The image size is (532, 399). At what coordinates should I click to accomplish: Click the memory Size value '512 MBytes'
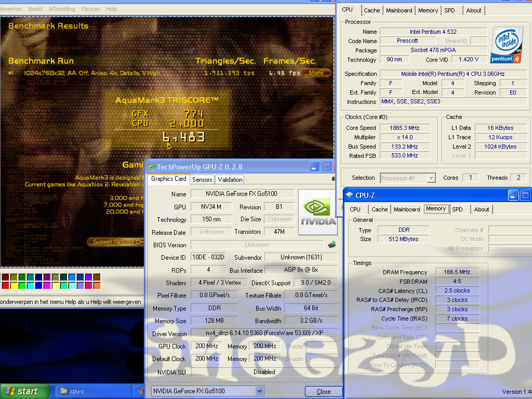point(404,239)
